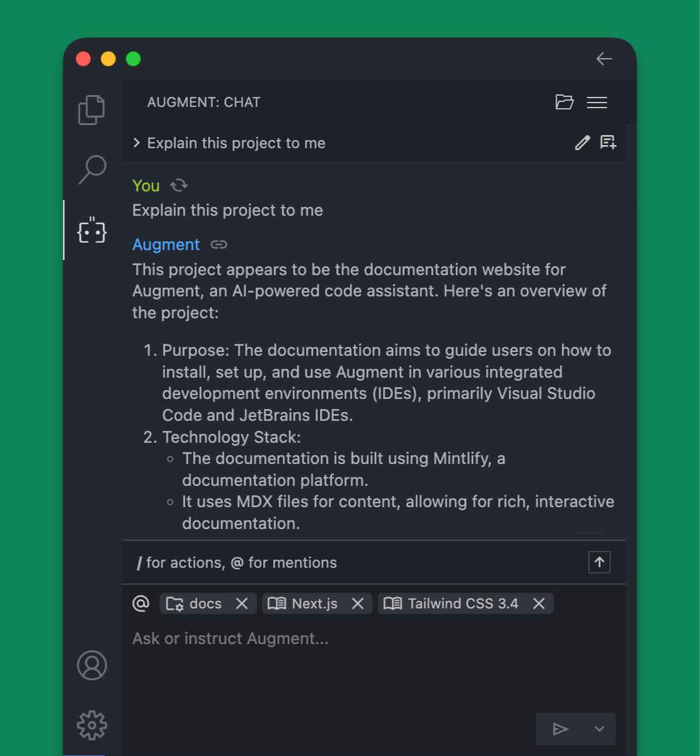Collapse the Explain this project to me thread

[x=137, y=143]
